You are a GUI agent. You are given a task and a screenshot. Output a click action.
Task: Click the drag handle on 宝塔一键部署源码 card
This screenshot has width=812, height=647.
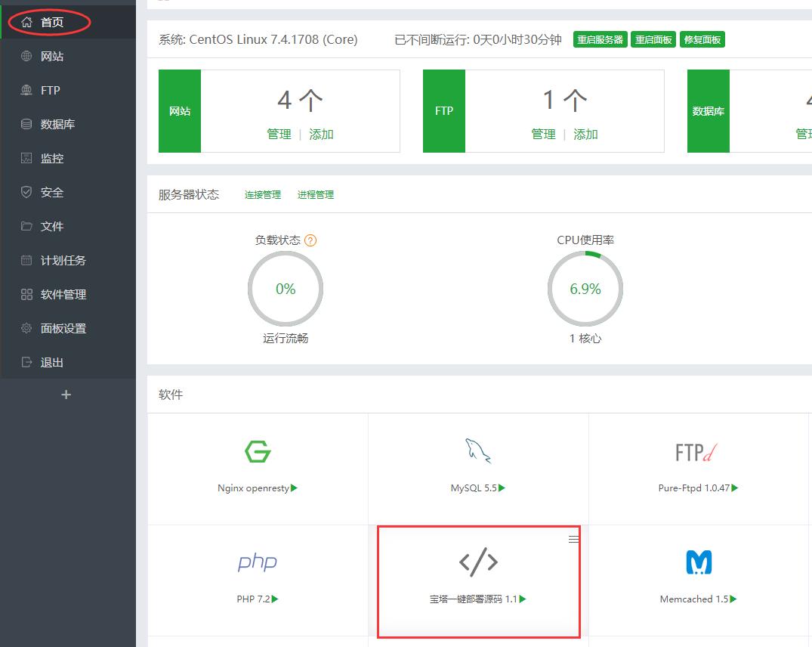(x=573, y=539)
